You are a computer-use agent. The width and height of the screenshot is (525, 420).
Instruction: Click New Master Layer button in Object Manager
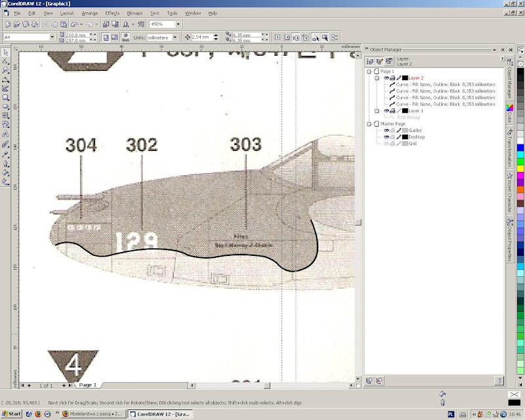pos(379,381)
